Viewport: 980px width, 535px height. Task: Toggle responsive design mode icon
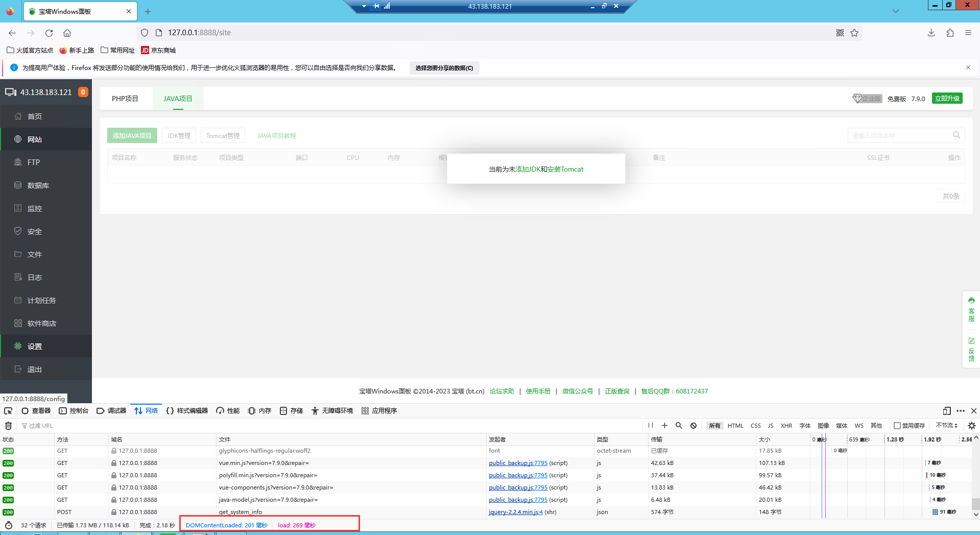pos(947,411)
